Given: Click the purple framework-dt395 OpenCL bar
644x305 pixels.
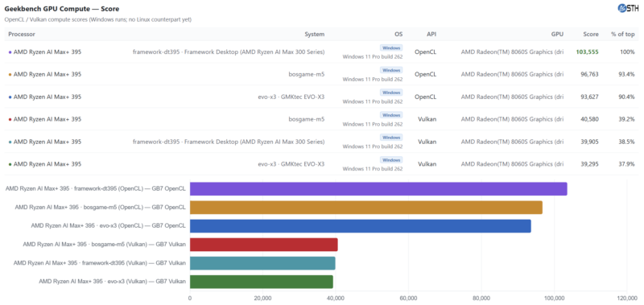Looking at the screenshot, I should (x=378, y=189).
